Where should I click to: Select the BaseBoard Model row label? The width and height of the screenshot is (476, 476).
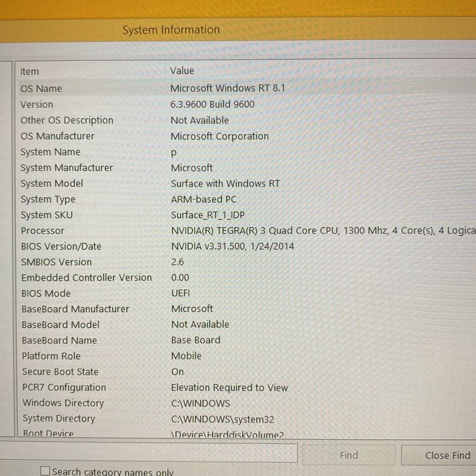[61, 325]
